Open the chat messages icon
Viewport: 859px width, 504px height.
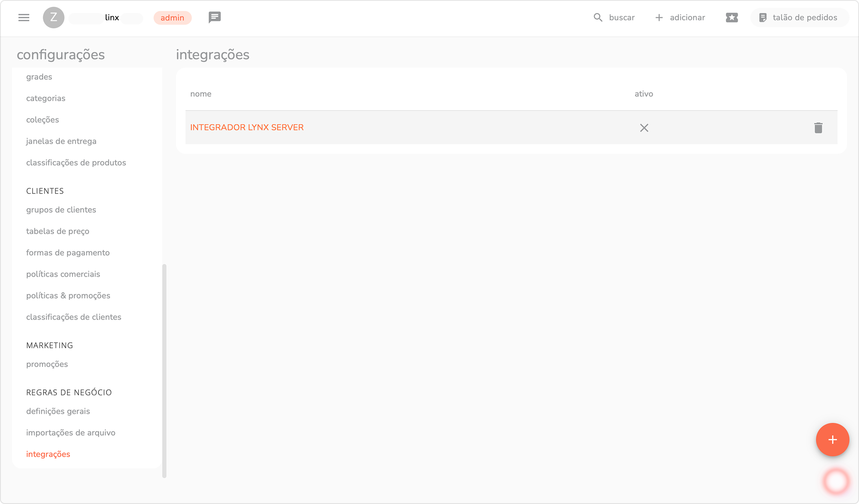(214, 17)
